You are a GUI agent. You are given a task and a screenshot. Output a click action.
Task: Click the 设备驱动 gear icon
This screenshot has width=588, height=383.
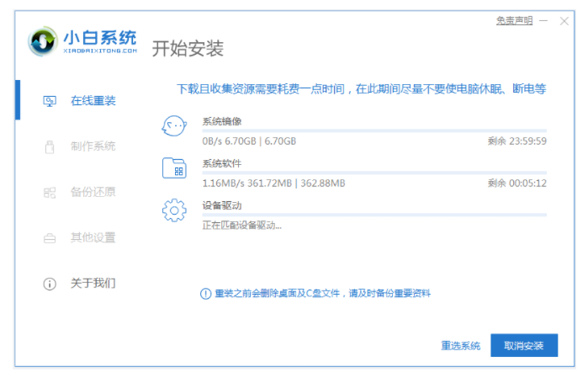click(173, 210)
